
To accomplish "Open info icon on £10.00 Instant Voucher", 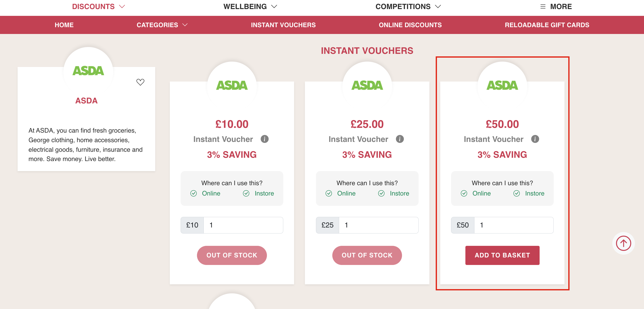I will 265,139.
